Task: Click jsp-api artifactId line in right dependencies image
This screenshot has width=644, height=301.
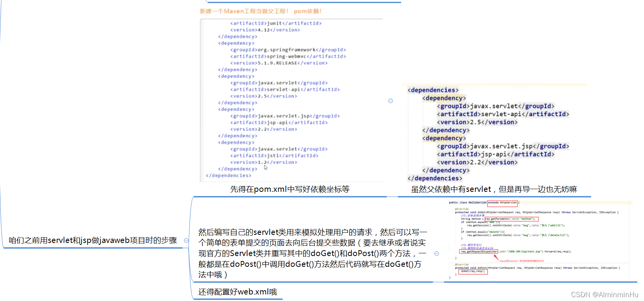Action: tap(496, 154)
